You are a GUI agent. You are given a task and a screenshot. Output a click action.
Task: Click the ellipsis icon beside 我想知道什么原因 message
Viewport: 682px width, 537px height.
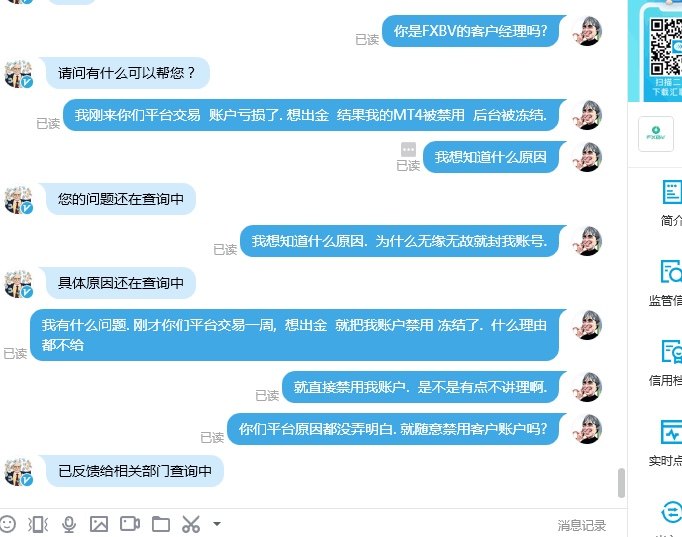pyautogui.click(x=408, y=149)
